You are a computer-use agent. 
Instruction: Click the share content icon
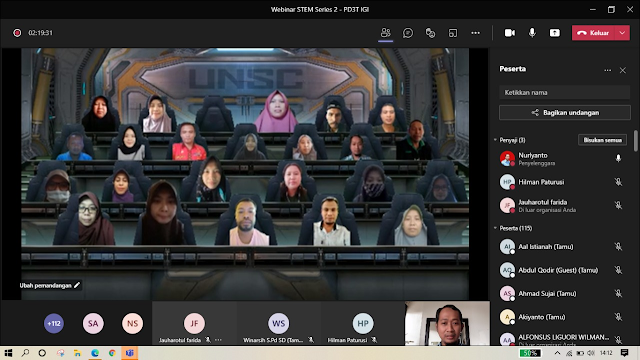(555, 33)
